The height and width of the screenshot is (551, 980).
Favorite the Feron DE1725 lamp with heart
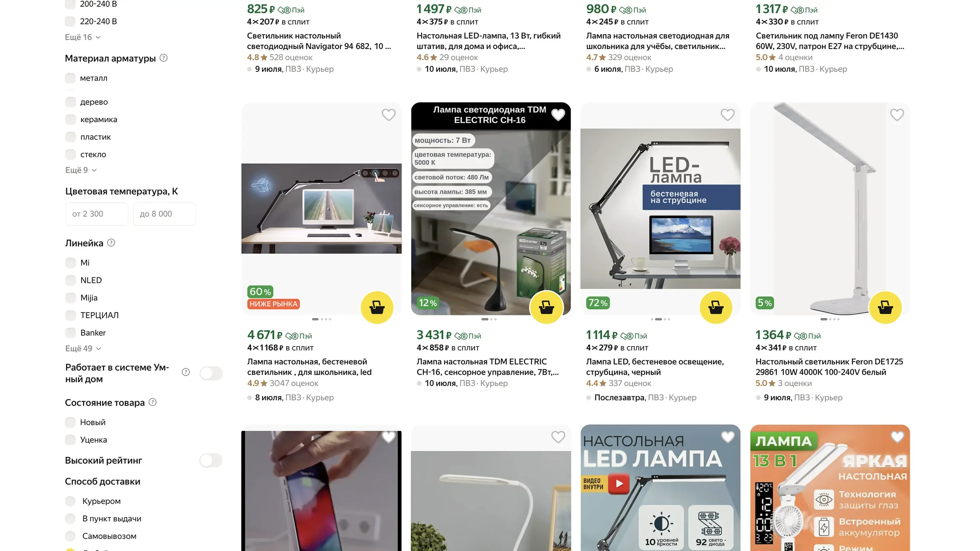897,115
